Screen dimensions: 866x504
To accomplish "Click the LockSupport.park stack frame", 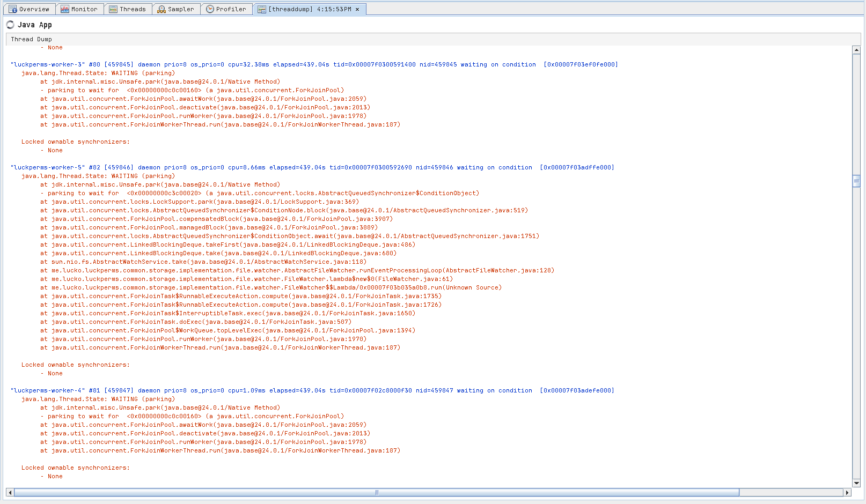I will point(200,202).
